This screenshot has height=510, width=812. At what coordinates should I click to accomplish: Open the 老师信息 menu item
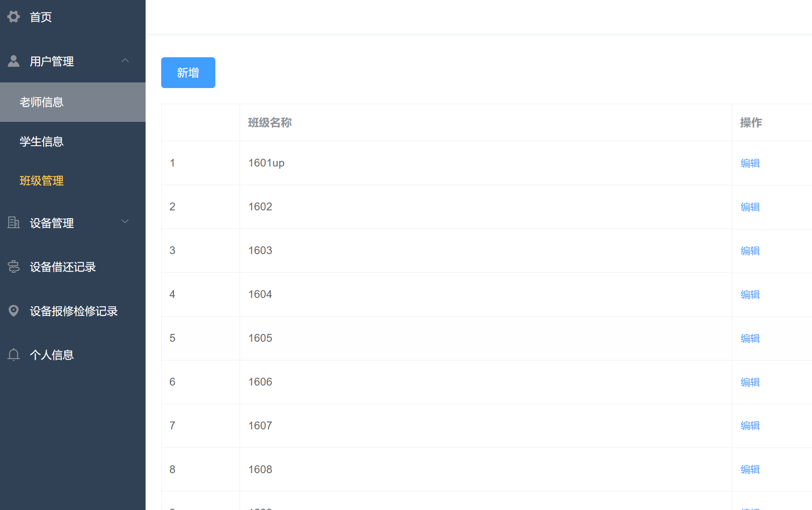(41, 102)
